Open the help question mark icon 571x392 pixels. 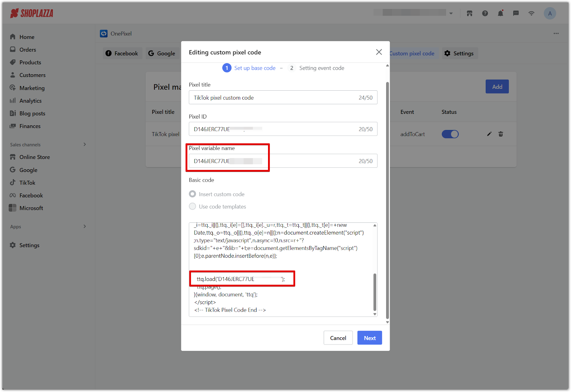click(485, 14)
